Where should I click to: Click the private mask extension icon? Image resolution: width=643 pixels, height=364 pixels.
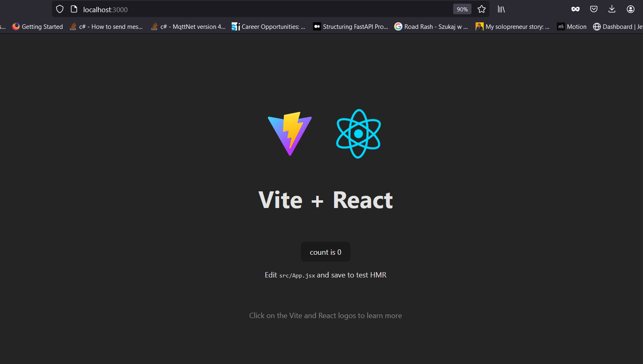576,9
